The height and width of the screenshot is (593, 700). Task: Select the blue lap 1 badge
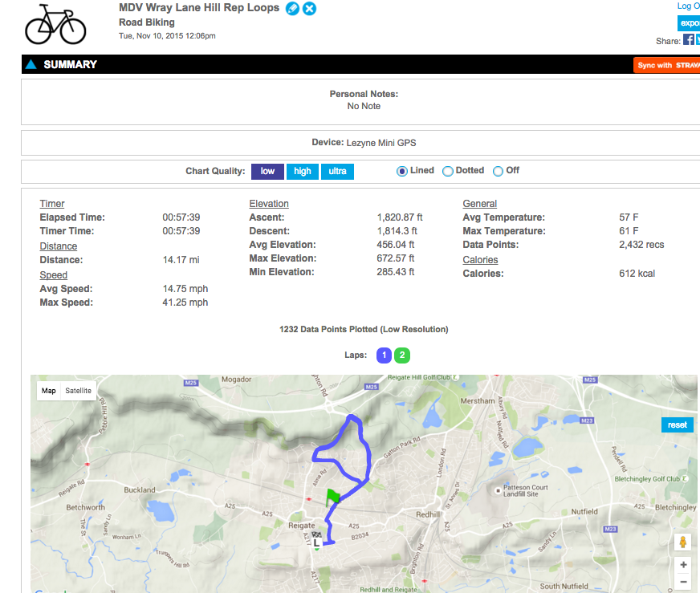pyautogui.click(x=385, y=355)
